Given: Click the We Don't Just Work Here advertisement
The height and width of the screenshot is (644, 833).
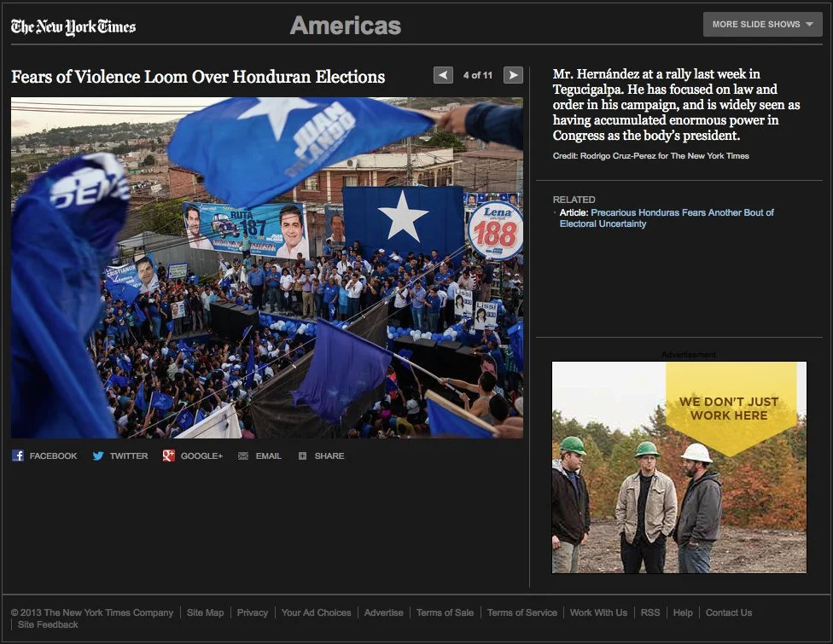Looking at the screenshot, I should pos(679,467).
